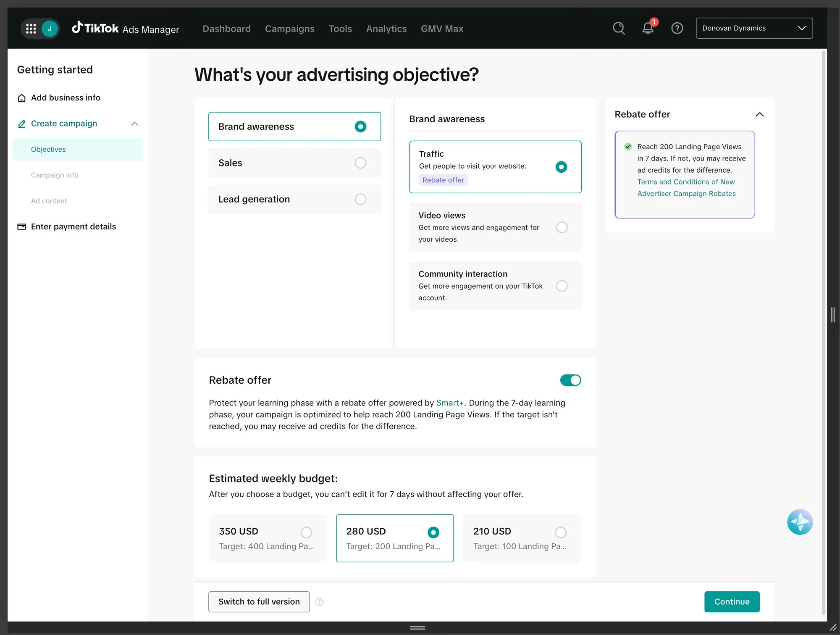Screen dimensions: 840x635
Task: Open the Campaigns menu
Action: [289, 29]
